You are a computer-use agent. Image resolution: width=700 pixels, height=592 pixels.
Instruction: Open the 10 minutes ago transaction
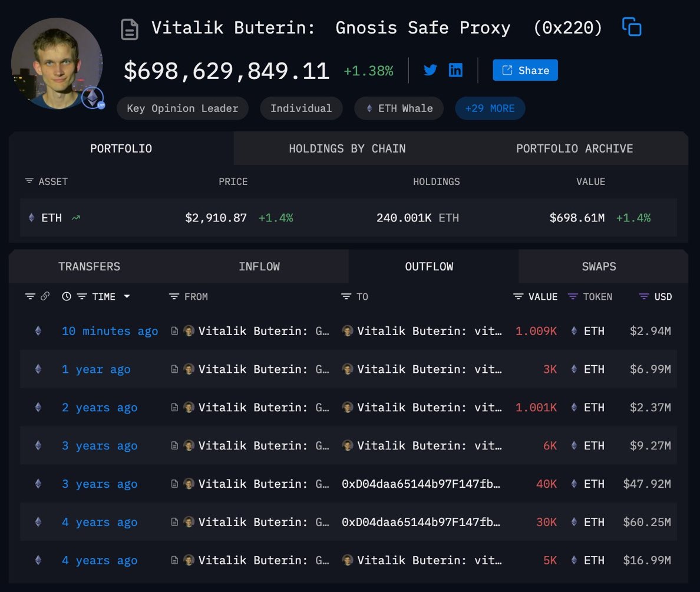pyautogui.click(x=110, y=331)
